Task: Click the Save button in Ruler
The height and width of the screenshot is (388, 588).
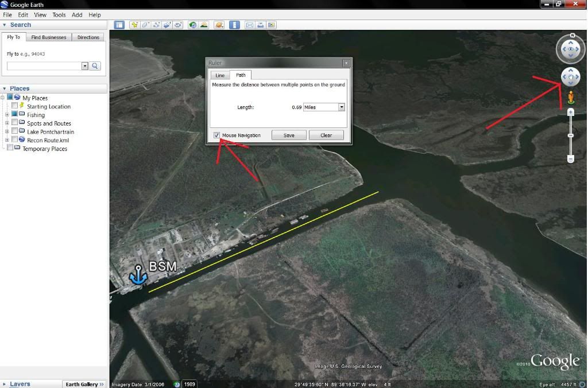Action: pos(289,135)
